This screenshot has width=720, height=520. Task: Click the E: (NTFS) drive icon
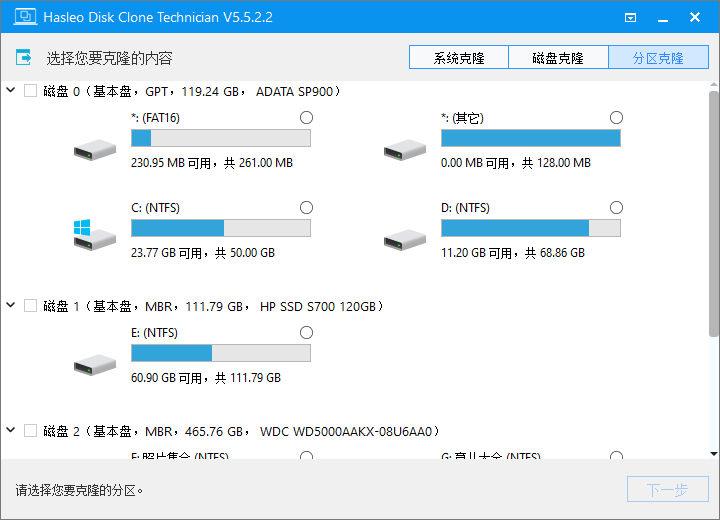pyautogui.click(x=94, y=364)
